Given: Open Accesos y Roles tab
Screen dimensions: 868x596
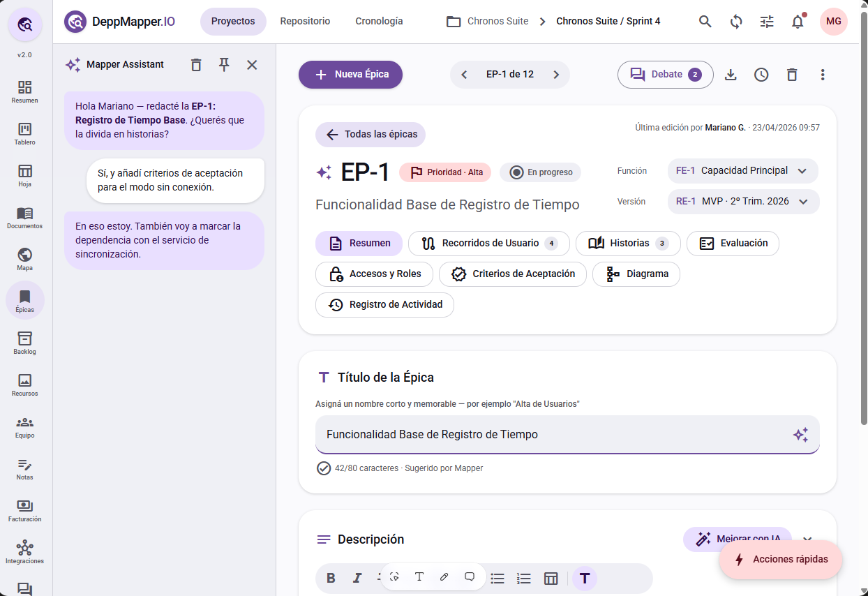Looking at the screenshot, I should (374, 274).
